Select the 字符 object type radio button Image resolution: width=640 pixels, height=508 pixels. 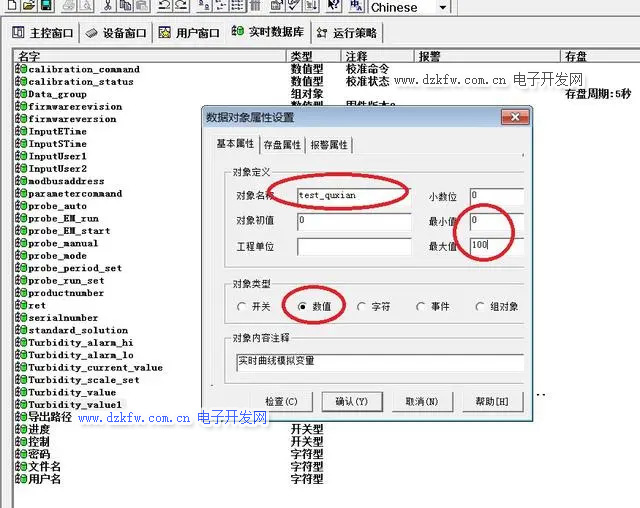point(362,307)
